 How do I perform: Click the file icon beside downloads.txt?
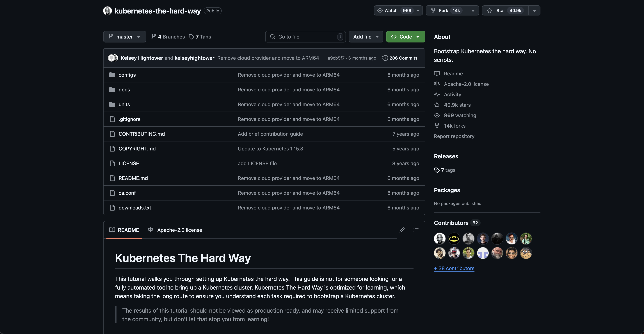coord(113,208)
